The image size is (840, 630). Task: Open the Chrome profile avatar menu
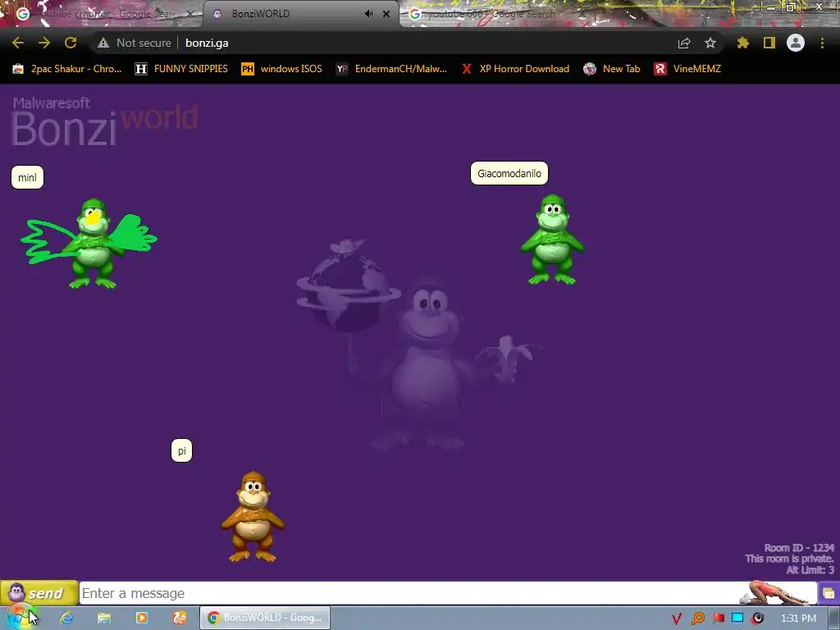796,43
